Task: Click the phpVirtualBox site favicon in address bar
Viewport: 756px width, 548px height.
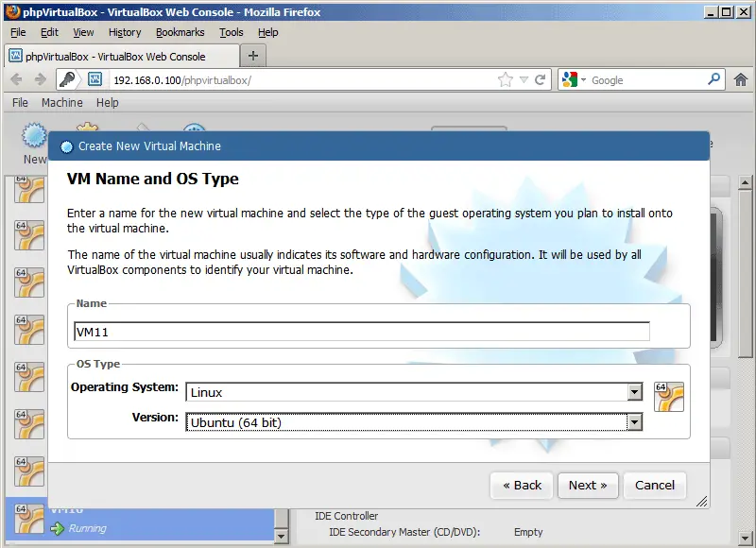Action: pos(95,79)
